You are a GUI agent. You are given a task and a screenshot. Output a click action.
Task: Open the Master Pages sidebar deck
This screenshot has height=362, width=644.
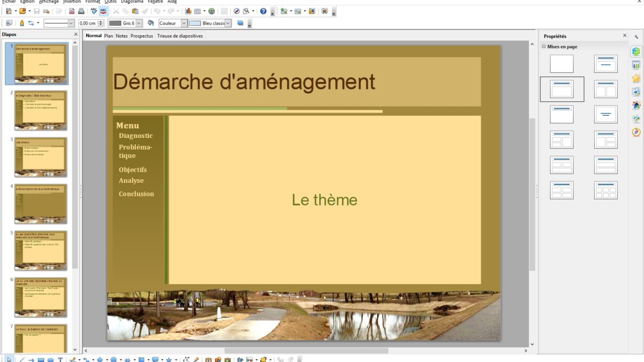pos(636,65)
